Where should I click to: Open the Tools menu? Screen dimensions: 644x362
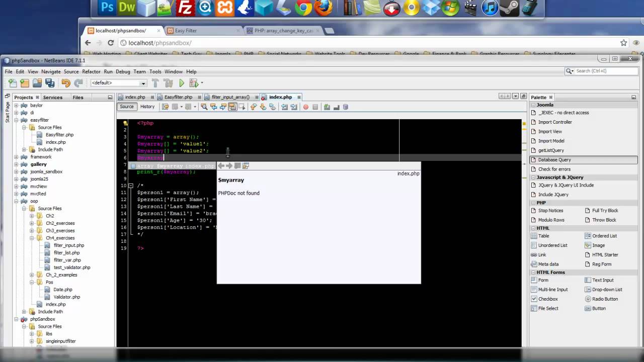[155, 72]
